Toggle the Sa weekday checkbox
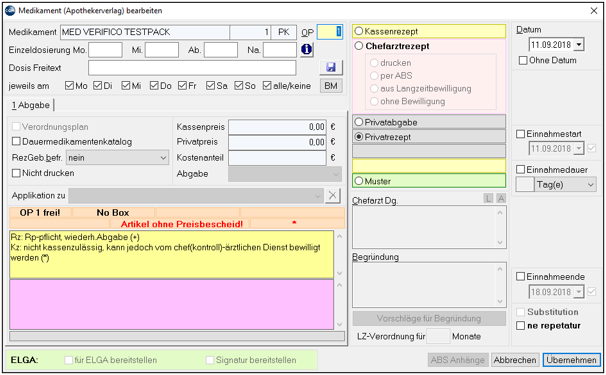Viewport: 606px width, 375px height. (x=210, y=85)
